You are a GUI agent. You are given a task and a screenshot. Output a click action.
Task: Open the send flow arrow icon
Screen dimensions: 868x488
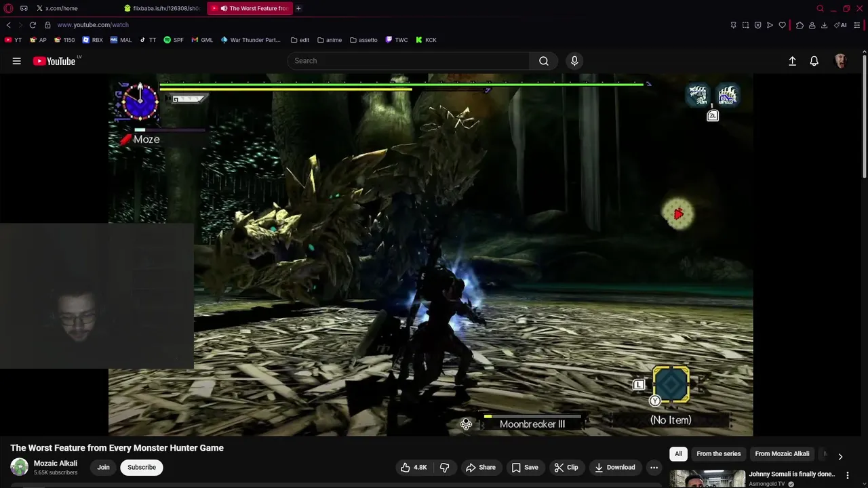[770, 25]
